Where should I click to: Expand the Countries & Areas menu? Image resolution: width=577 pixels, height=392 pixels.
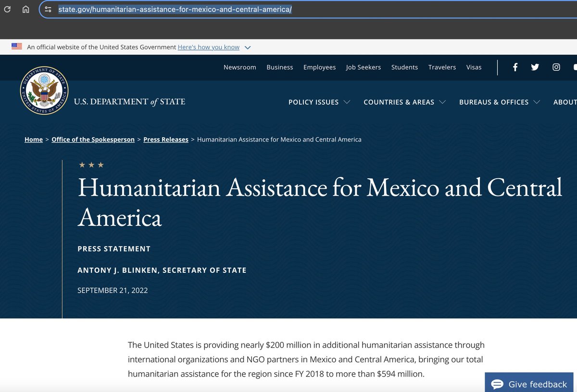coord(405,102)
